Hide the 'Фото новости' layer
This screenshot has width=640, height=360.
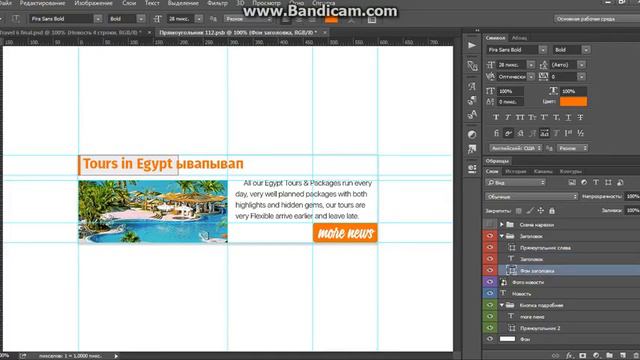pos(490,282)
